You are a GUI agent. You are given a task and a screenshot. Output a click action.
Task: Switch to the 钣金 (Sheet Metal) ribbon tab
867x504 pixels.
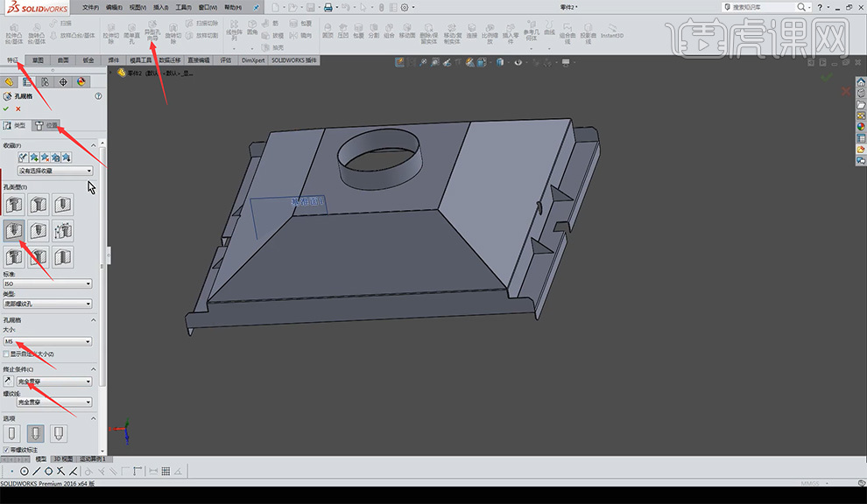pyautogui.click(x=88, y=60)
